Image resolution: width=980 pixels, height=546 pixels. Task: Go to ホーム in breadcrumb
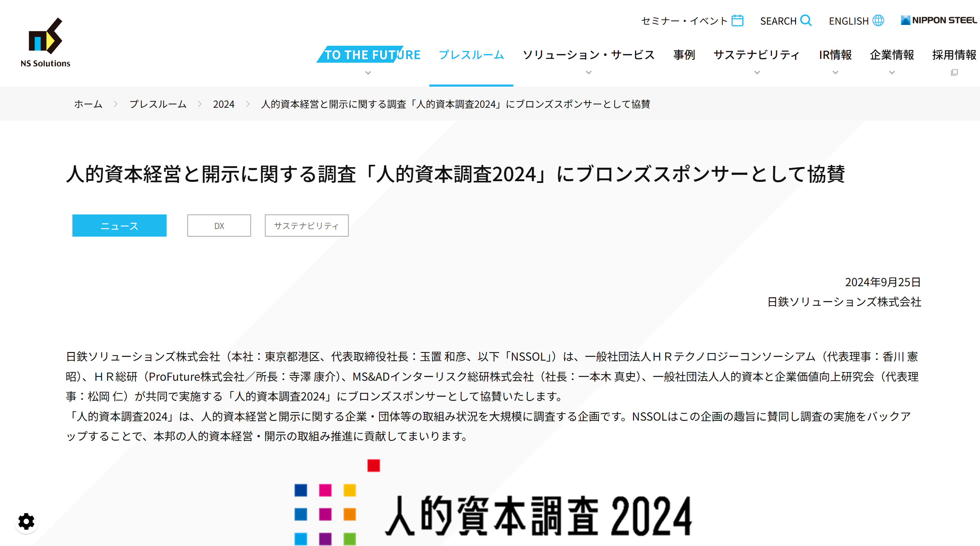(x=88, y=104)
